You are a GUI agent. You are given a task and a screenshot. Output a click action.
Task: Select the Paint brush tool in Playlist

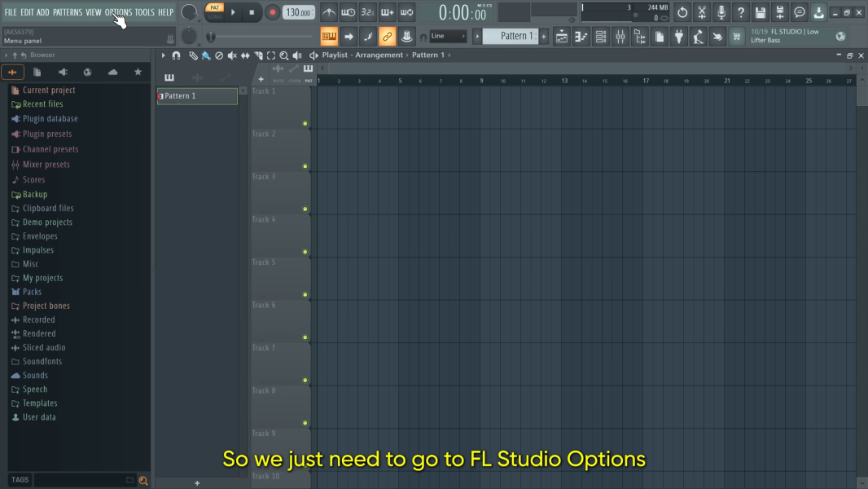206,55
